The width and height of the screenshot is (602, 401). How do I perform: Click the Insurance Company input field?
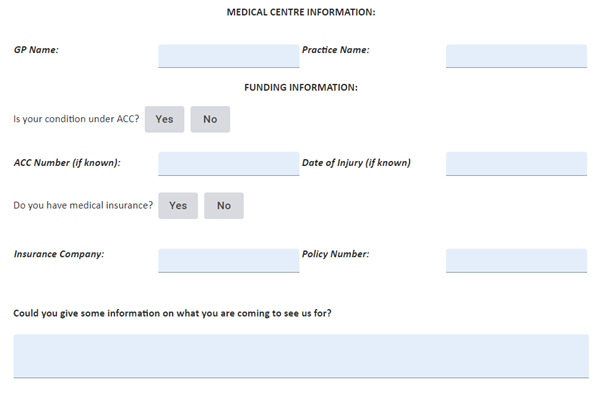228,260
